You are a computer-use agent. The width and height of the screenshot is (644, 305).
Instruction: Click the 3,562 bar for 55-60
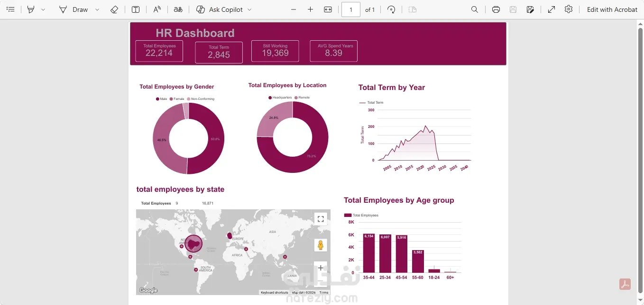coord(418,261)
